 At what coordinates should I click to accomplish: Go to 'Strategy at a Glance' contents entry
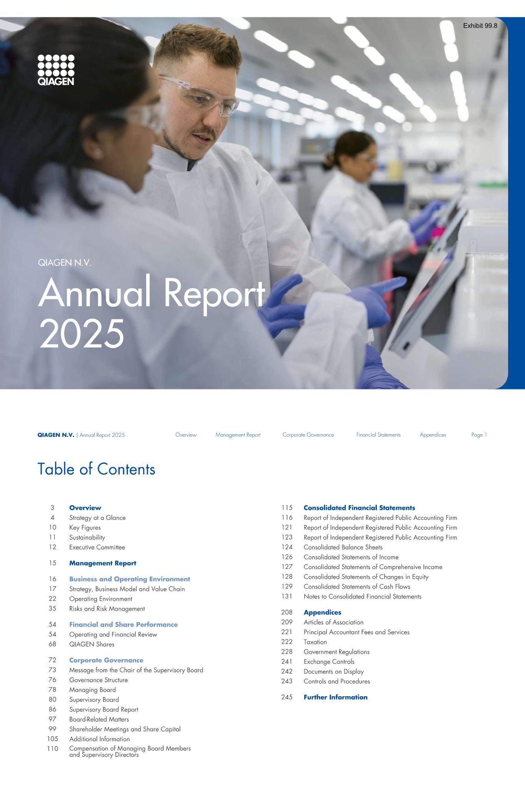[97, 518]
